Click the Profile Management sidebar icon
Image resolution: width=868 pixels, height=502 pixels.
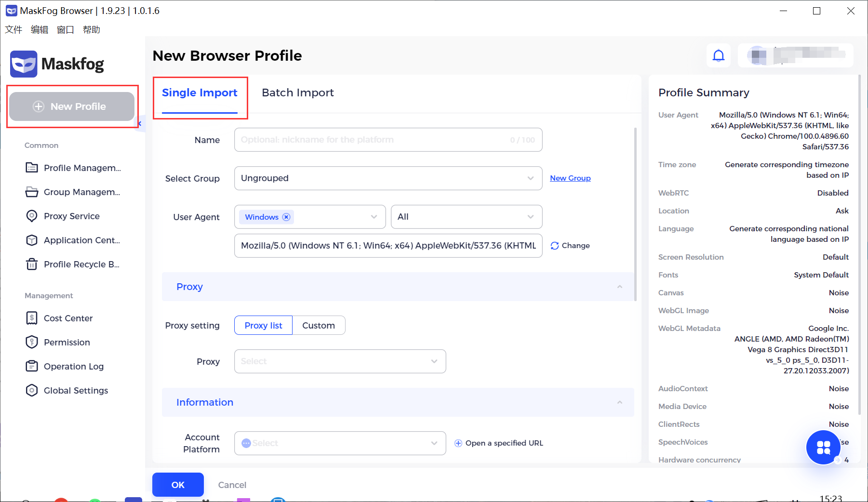pos(32,168)
